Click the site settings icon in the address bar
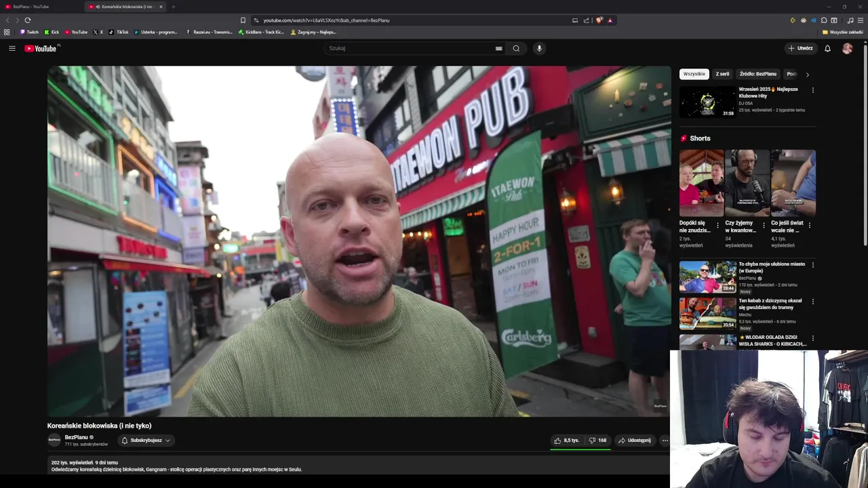868x488 pixels. point(256,20)
